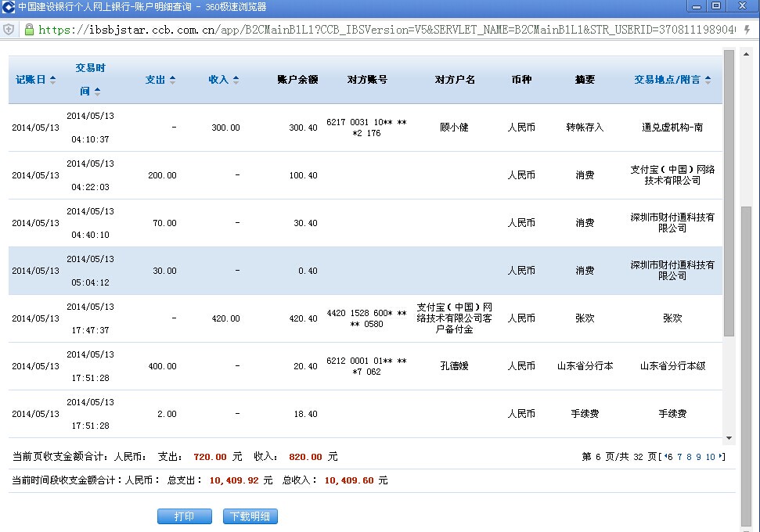This screenshot has height=532, width=760.
Task: Click the shield icon beside the address bar
Action: tap(9, 30)
